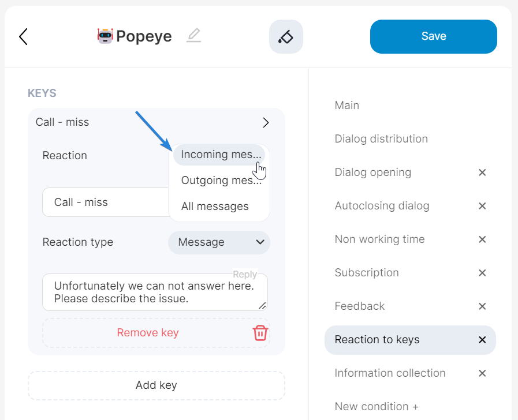Add a new condition with New condition +

click(376, 406)
